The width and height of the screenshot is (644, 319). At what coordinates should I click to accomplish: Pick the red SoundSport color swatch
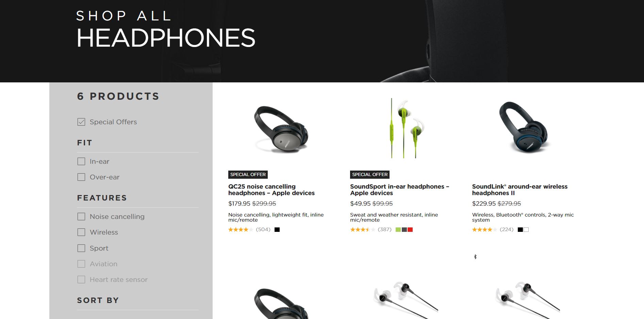tap(410, 230)
